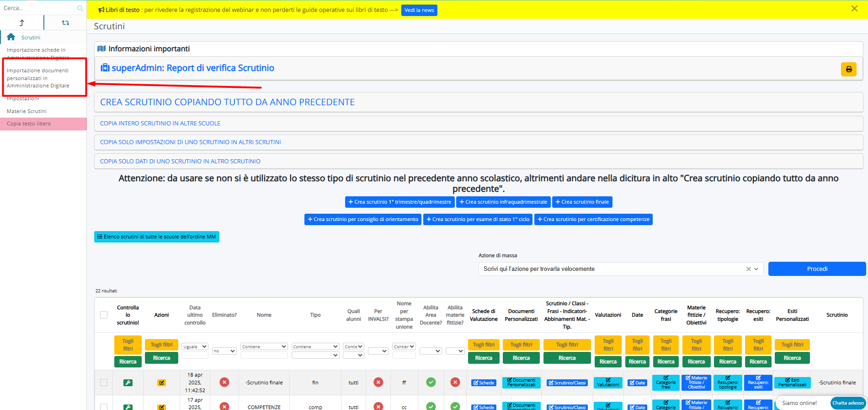The width and height of the screenshot is (868, 410).
Task: Open Materie Scrutini in the sidebar menu
Action: coord(27,111)
